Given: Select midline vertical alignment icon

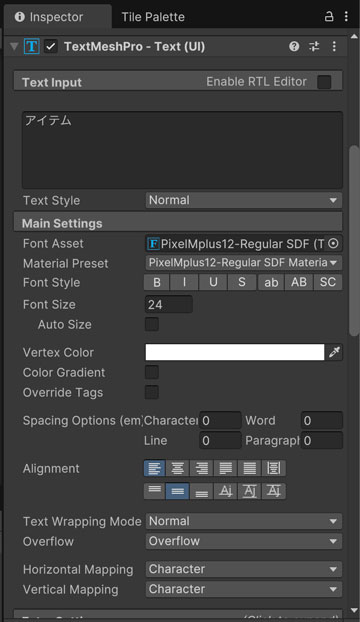Looking at the screenshot, I should (249, 491).
